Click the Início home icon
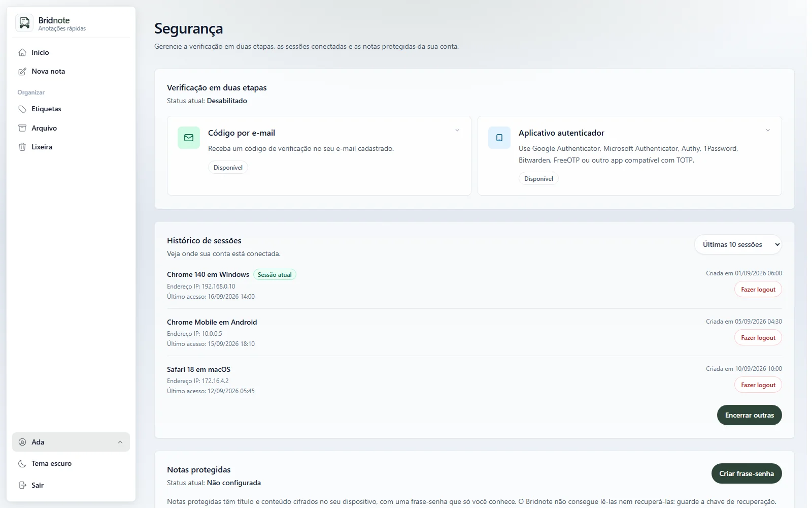Screen dimensions: 812x508 22,52
